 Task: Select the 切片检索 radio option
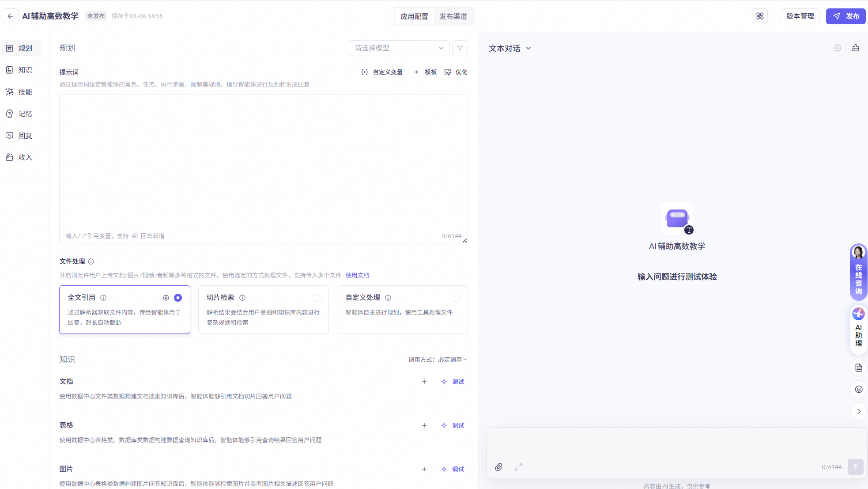pos(317,298)
